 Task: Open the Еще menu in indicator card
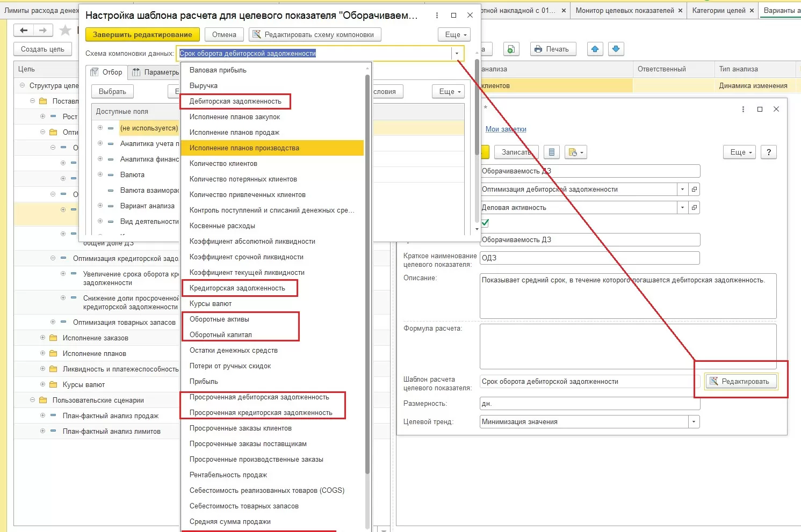click(740, 152)
